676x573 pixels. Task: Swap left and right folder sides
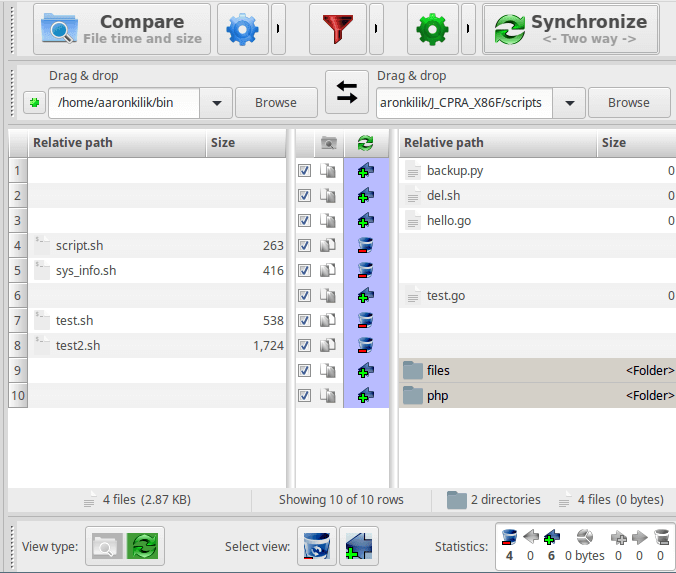(347, 93)
